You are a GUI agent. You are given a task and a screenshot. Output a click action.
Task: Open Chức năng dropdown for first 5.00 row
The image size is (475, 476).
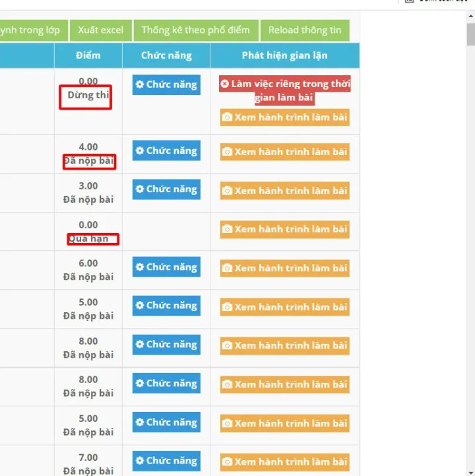click(166, 306)
